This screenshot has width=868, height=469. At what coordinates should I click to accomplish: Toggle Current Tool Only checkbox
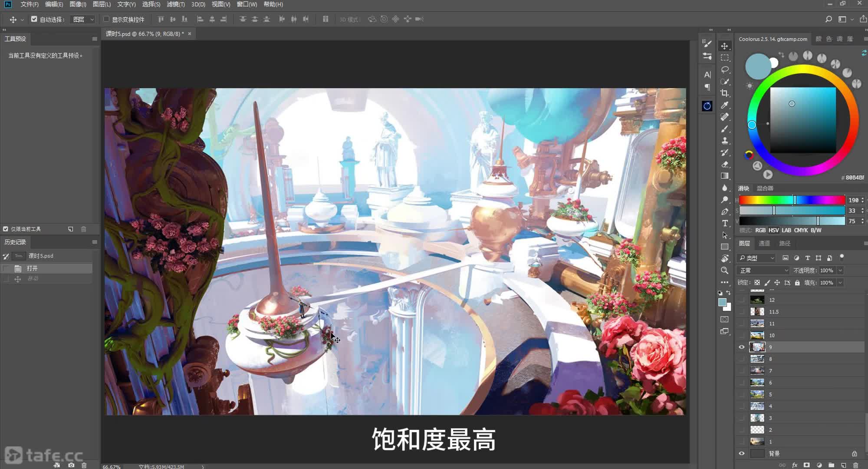tap(6, 229)
